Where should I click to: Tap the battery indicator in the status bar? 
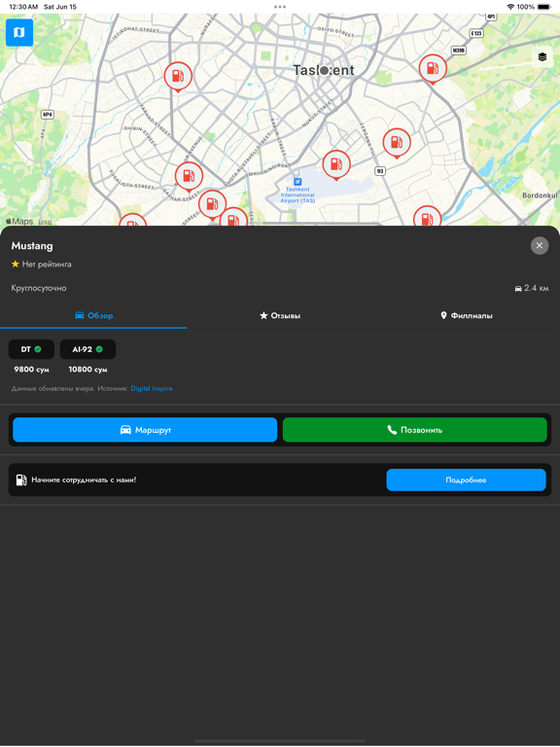click(543, 7)
